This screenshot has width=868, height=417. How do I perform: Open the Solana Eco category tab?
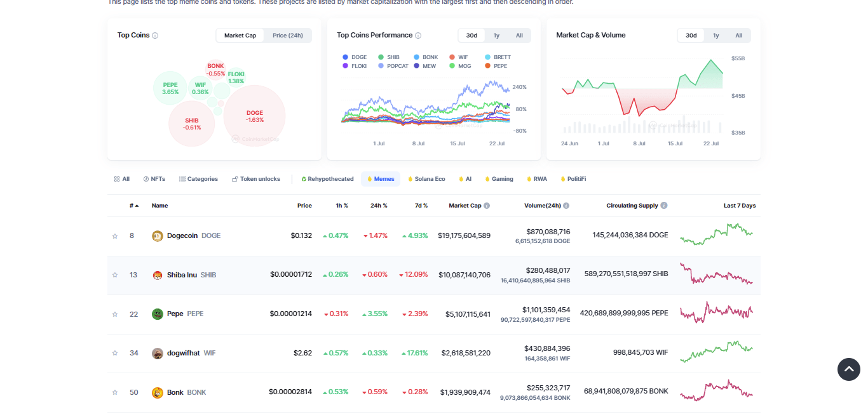tap(426, 179)
